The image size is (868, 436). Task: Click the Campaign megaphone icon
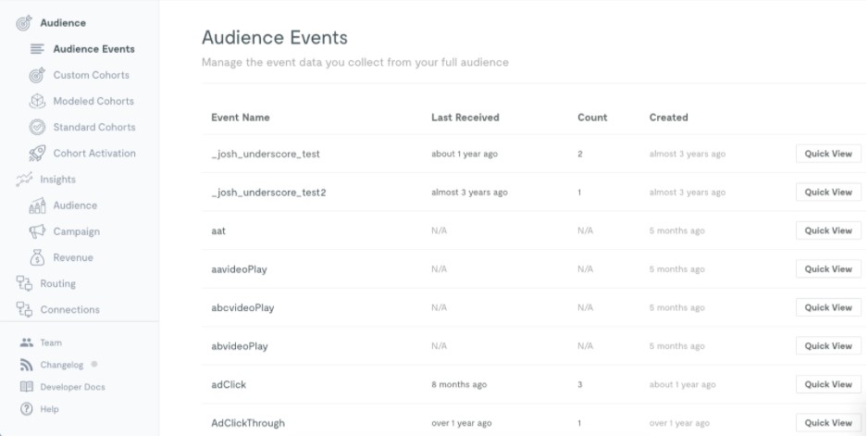(x=37, y=231)
